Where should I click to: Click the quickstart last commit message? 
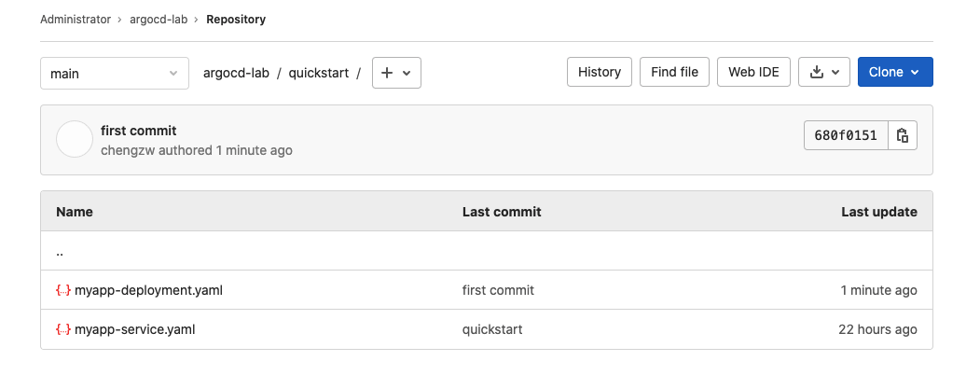point(492,329)
